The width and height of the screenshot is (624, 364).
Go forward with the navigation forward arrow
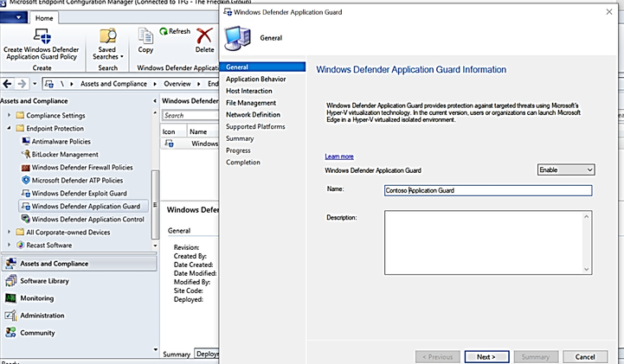[22, 84]
